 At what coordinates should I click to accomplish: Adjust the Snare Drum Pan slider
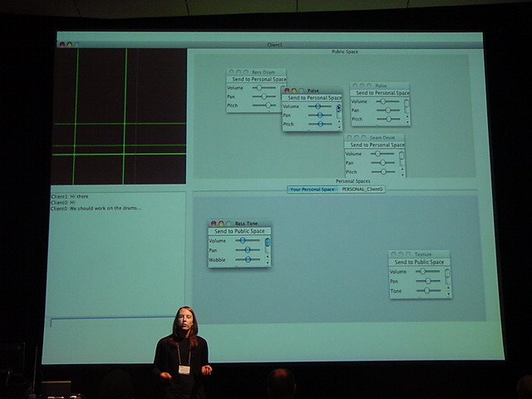click(x=382, y=163)
